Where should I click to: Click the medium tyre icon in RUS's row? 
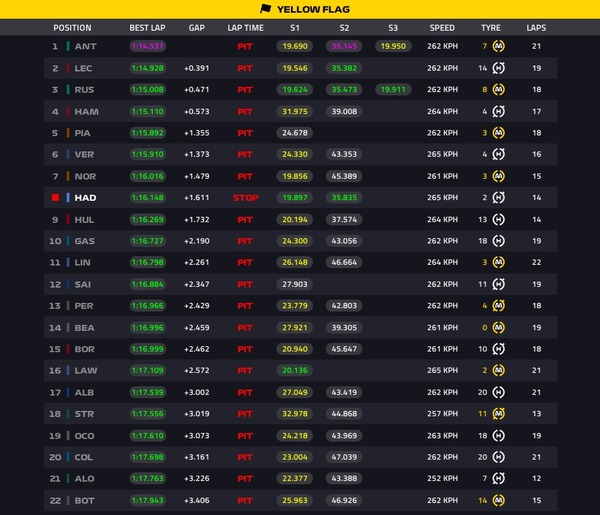[x=498, y=90]
